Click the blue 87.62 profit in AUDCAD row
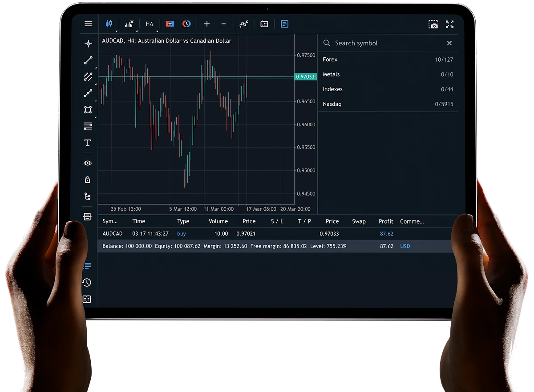 [x=387, y=234]
